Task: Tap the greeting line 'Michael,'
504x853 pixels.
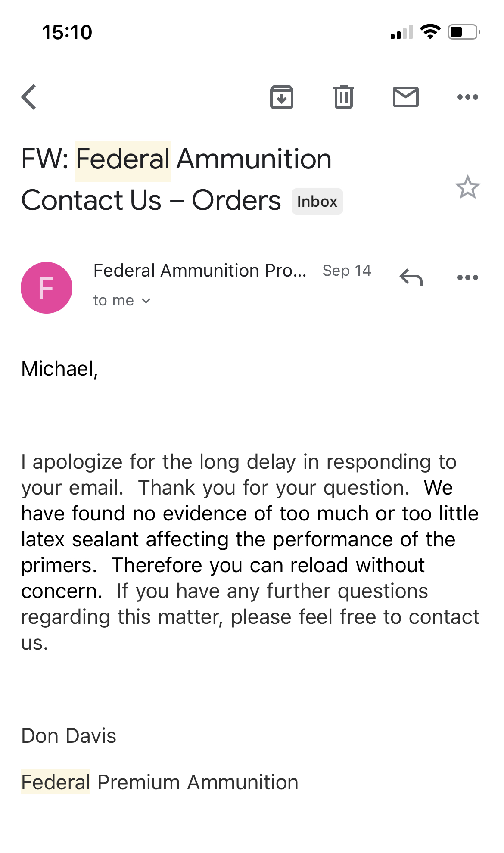Action: point(60,369)
